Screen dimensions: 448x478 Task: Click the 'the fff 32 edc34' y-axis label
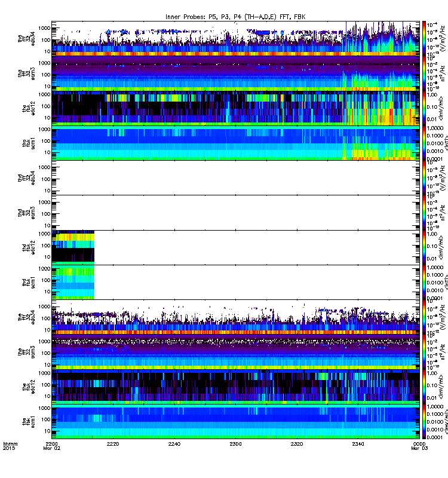[x=26, y=317]
